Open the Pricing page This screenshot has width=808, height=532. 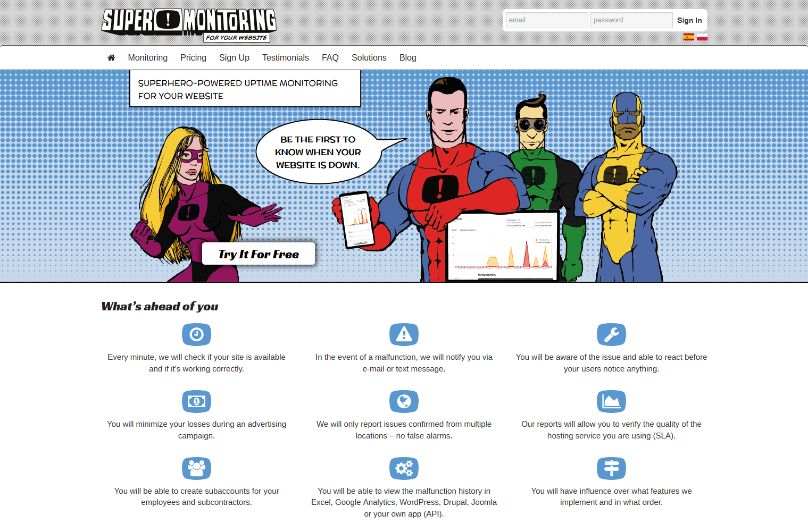[193, 57]
